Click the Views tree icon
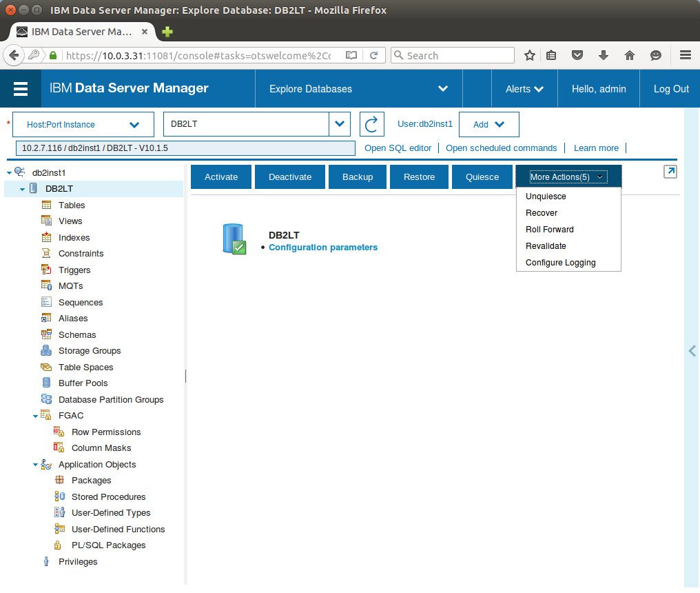The image size is (700, 593). [x=46, y=221]
